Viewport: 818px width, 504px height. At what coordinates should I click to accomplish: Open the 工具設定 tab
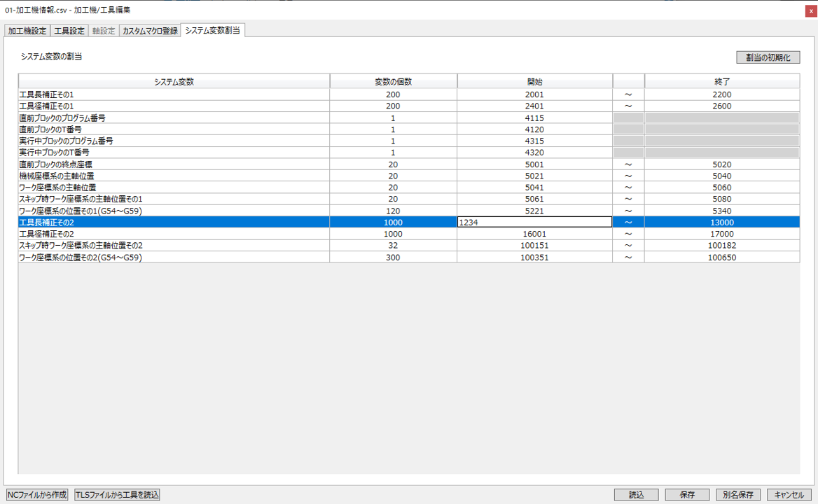click(x=69, y=31)
